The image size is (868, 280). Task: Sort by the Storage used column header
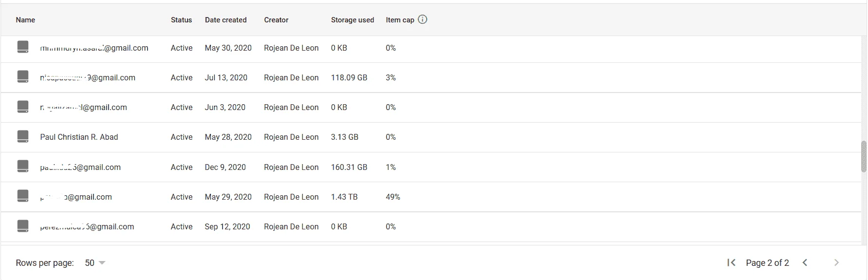click(x=352, y=20)
